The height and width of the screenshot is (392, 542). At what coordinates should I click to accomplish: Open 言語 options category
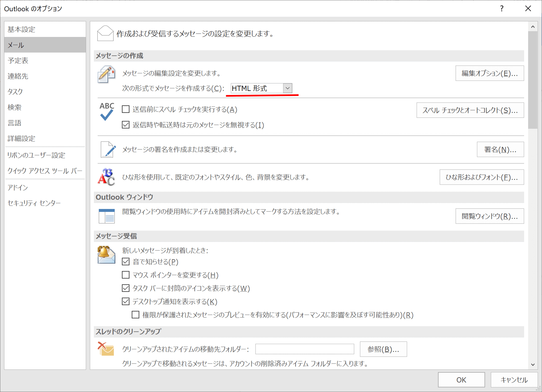click(45, 123)
